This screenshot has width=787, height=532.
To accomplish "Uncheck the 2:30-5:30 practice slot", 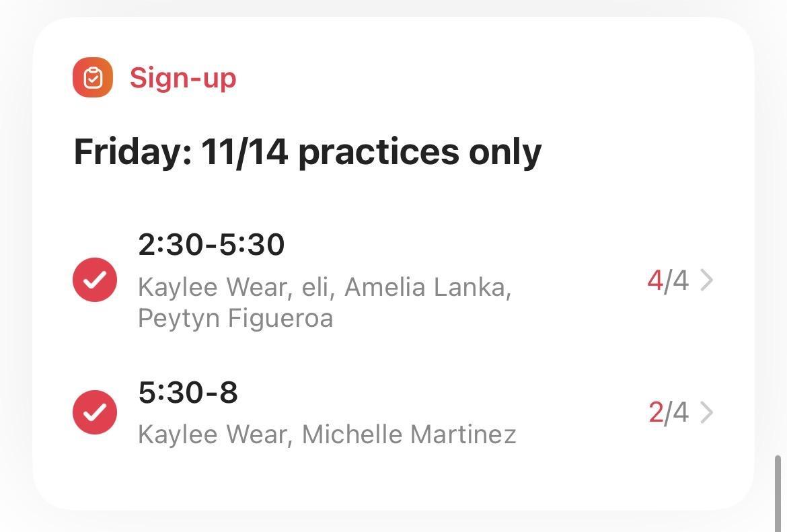I will click(x=95, y=280).
